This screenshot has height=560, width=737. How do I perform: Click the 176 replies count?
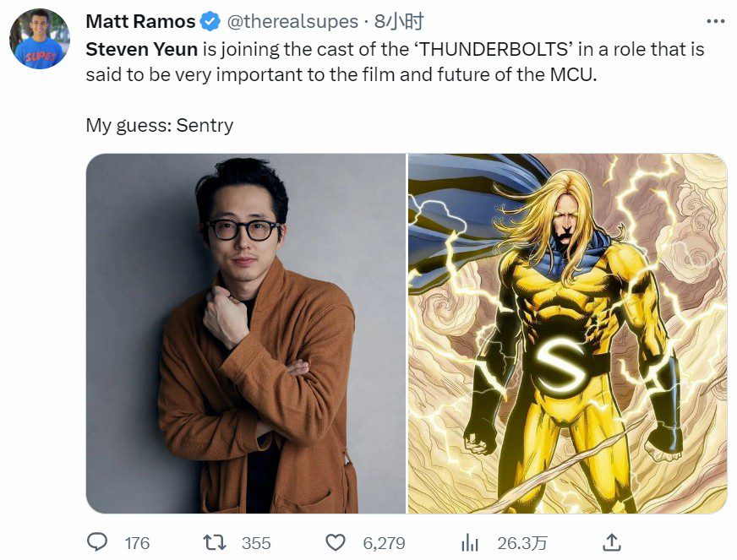pos(137,543)
